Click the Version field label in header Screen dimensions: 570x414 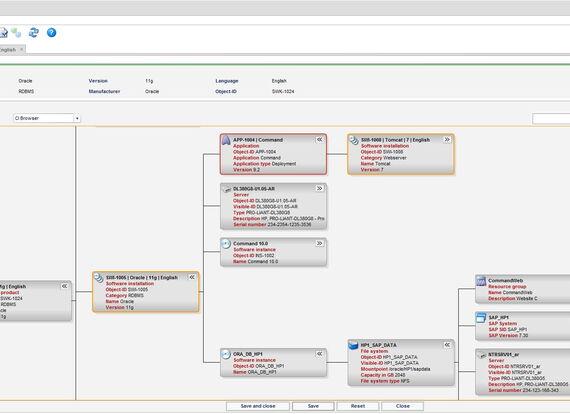click(x=98, y=81)
